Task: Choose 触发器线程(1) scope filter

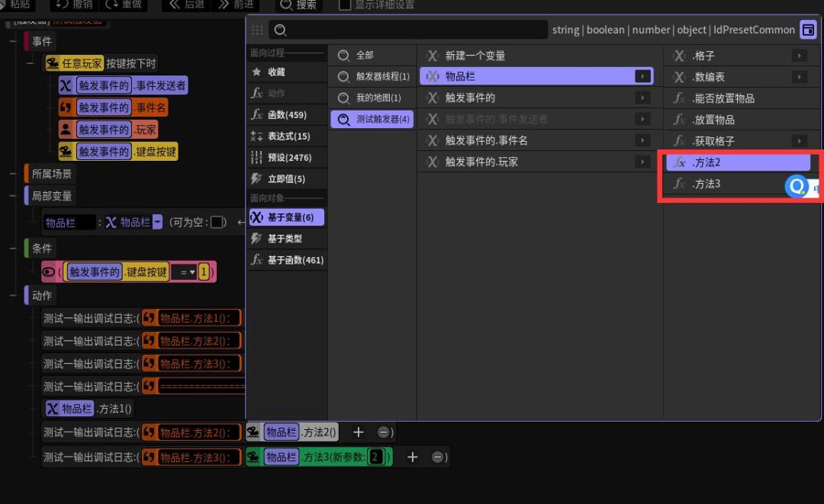Action: tap(372, 77)
